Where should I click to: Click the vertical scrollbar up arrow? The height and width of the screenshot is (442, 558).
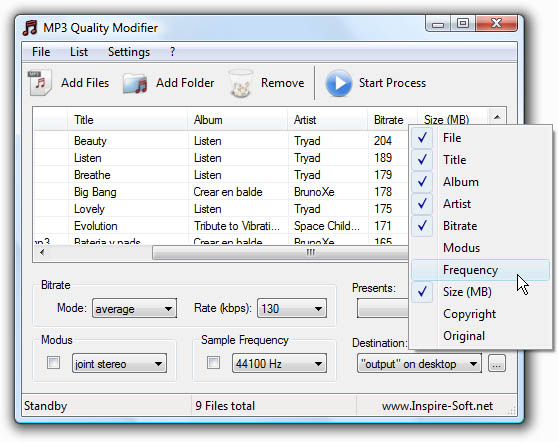coord(498,117)
